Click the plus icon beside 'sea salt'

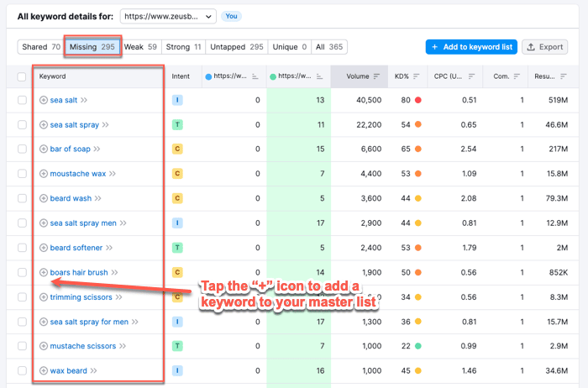pos(44,100)
